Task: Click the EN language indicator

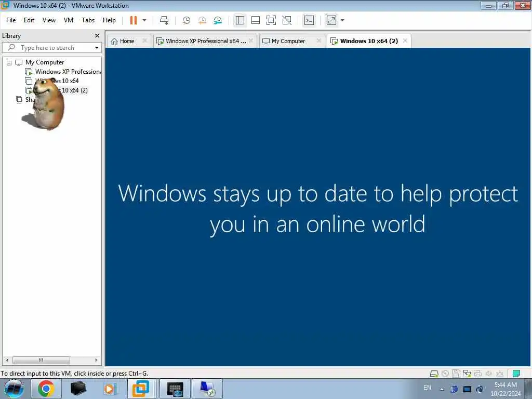Action: coord(427,388)
